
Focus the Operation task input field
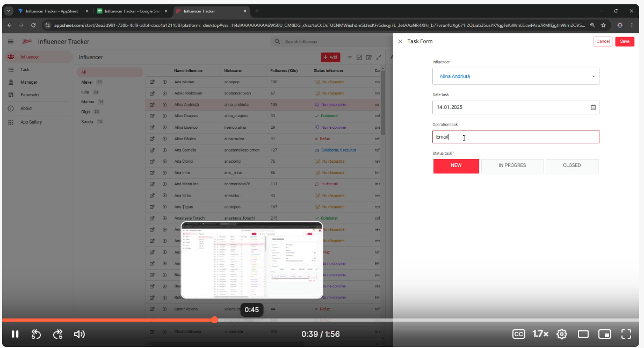pos(516,137)
